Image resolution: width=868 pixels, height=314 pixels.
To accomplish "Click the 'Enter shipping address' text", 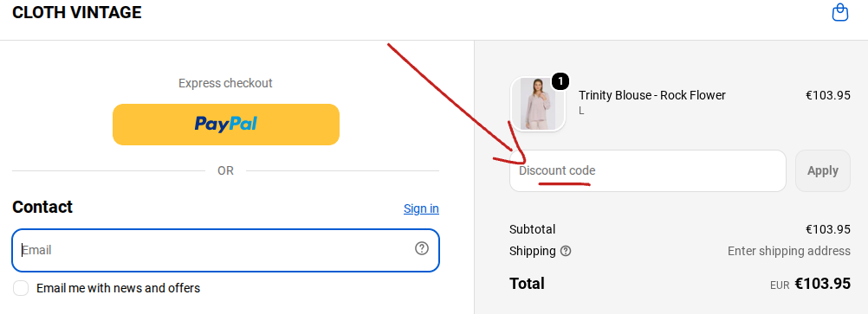I will 789,251.
